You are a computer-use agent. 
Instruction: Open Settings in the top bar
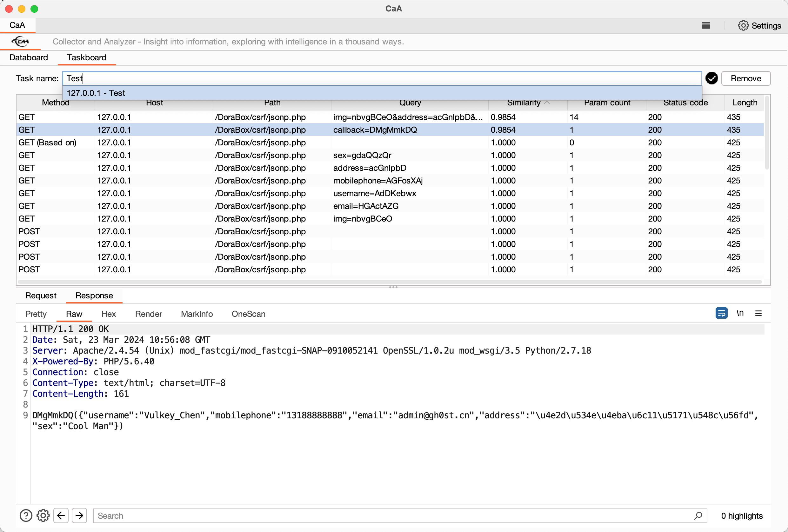pos(759,25)
